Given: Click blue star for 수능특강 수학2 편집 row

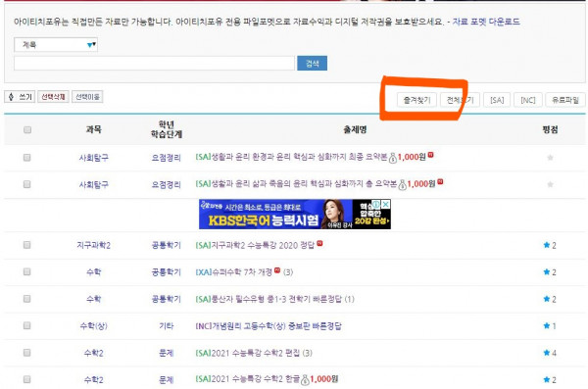Looking at the screenshot, I should click(547, 353).
